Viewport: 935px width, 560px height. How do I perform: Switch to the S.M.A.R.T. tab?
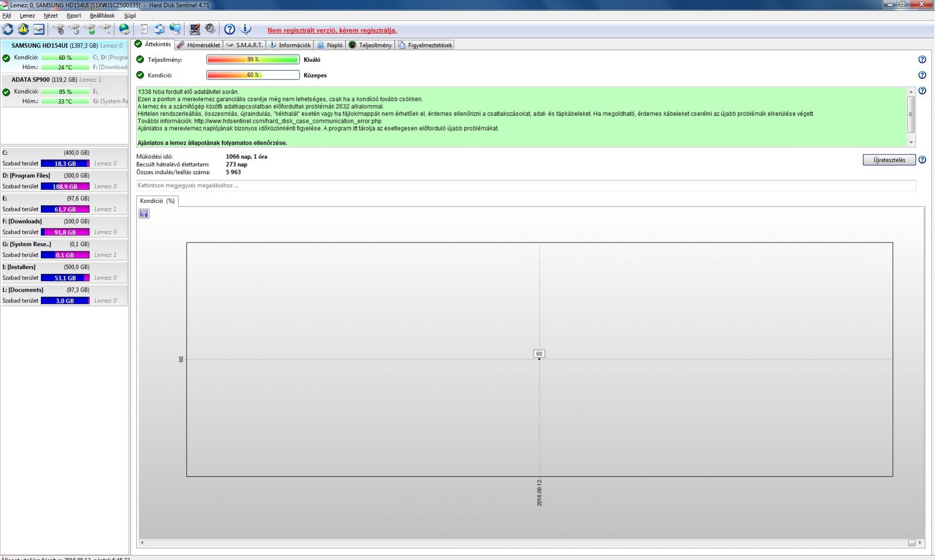(x=245, y=45)
